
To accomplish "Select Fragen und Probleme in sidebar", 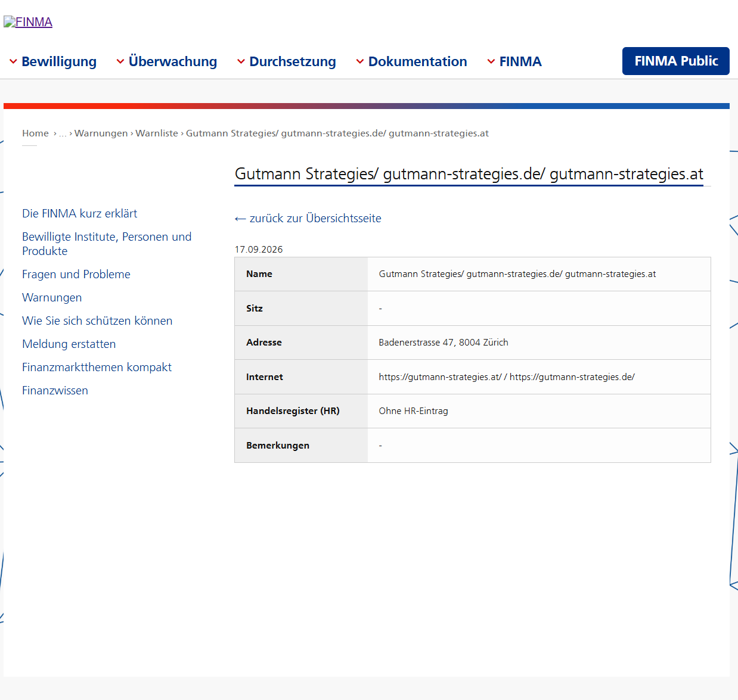I will click(76, 274).
